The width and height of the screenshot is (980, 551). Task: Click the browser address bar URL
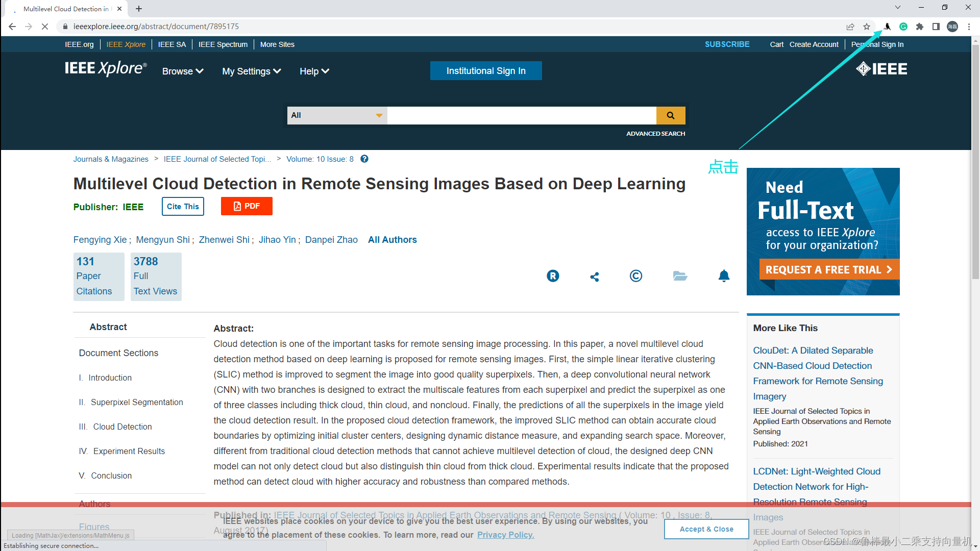(x=156, y=27)
